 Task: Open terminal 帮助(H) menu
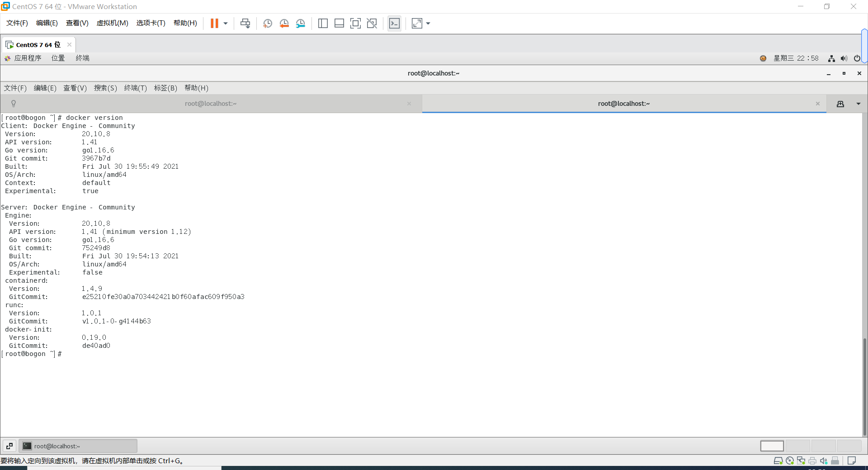point(196,88)
